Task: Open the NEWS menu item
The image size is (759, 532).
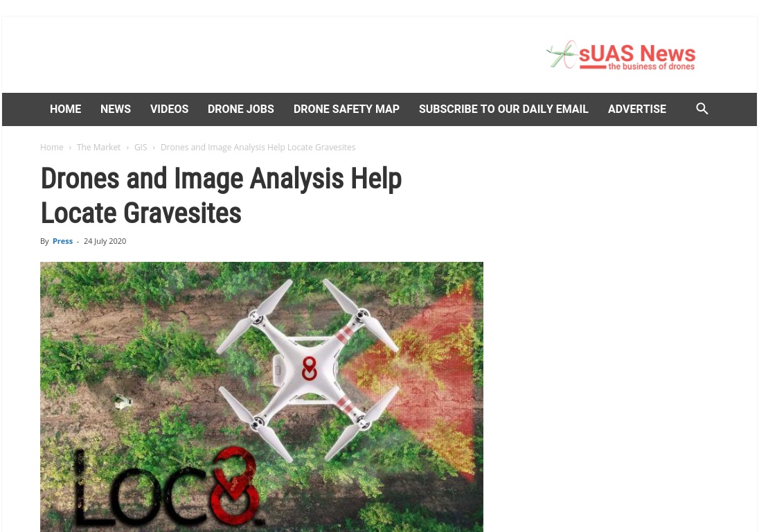Action: point(116,109)
